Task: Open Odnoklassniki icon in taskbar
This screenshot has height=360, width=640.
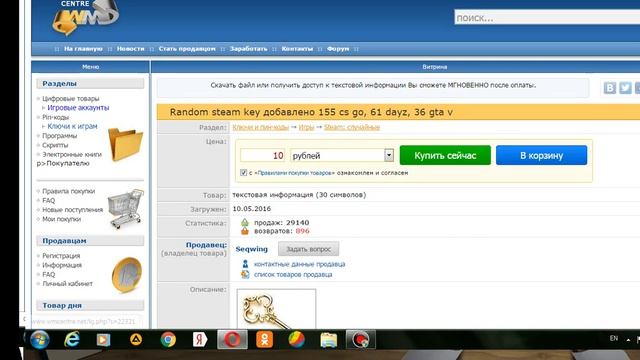Action: tap(264, 340)
